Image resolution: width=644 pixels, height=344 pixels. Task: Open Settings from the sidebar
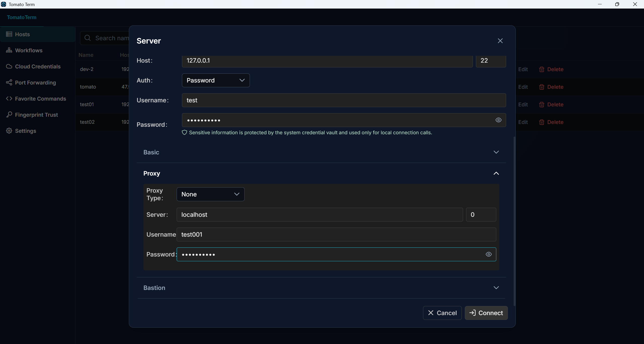pyautogui.click(x=38, y=131)
